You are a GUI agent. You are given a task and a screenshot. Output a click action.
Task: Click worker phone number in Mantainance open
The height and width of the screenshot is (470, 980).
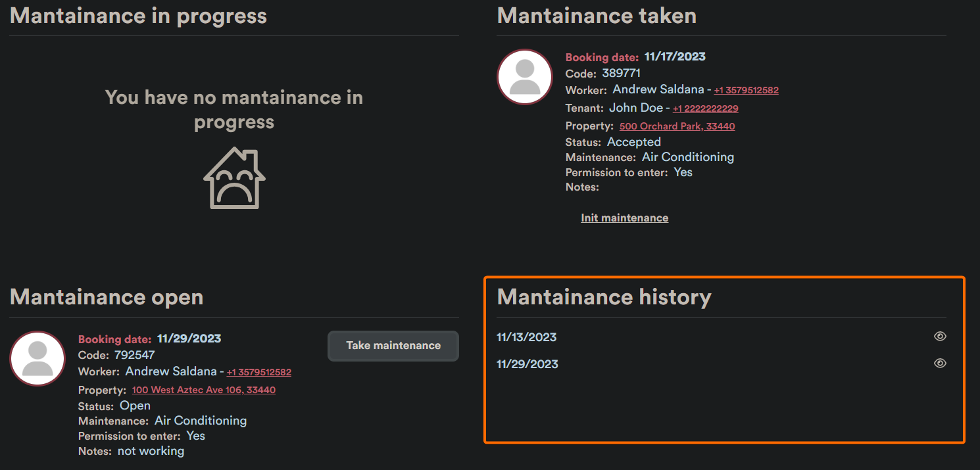click(258, 372)
